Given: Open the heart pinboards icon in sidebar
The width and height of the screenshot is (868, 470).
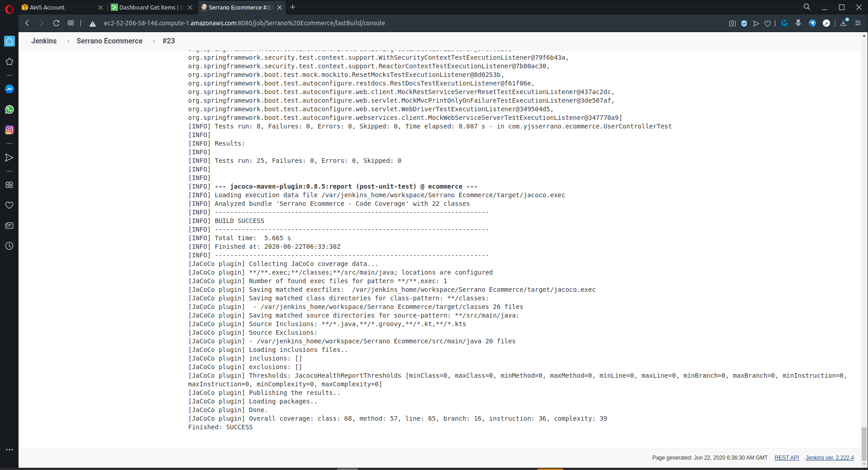Looking at the screenshot, I should point(9,205).
